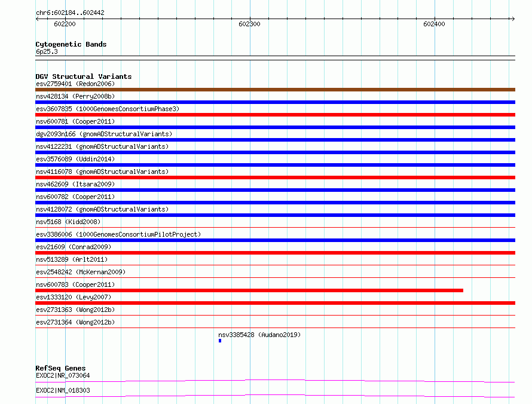Open the nsv428134 (Perry2008b) variant label

(75, 96)
